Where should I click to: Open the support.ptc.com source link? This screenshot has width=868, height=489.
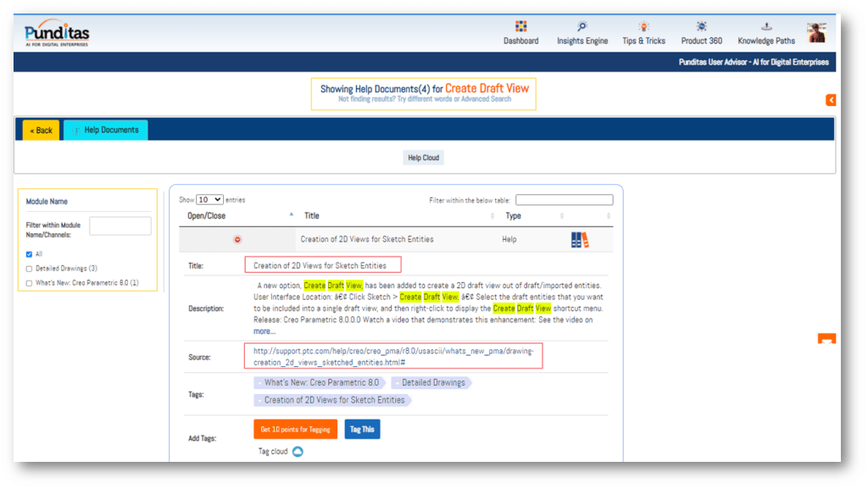coord(392,356)
